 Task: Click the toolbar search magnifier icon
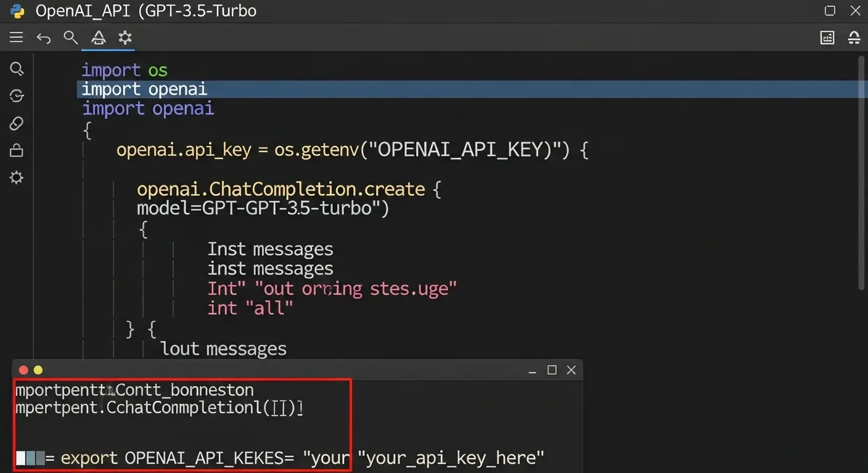(x=70, y=38)
